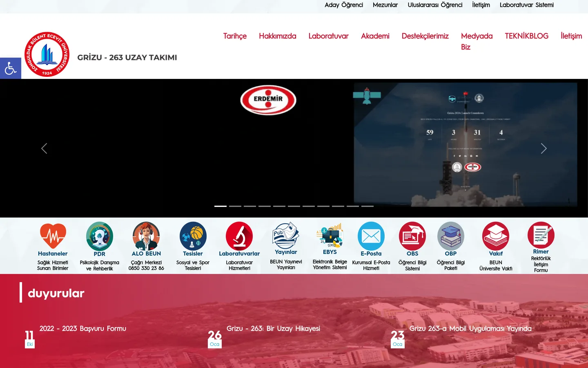Screen dimensions: 588x368
Task: Click the Psikolojik Danışma ve Rehberlik caption
Action: click(100, 265)
